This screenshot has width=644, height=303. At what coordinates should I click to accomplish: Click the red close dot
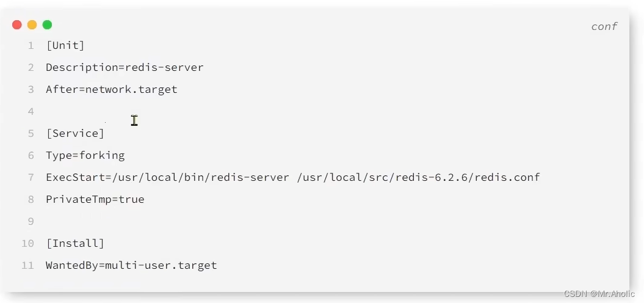coord(16,25)
